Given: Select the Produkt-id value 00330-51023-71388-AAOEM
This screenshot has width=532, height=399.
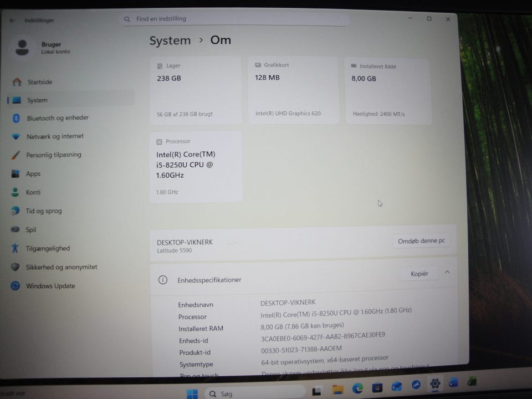Looking at the screenshot, I should (301, 350).
